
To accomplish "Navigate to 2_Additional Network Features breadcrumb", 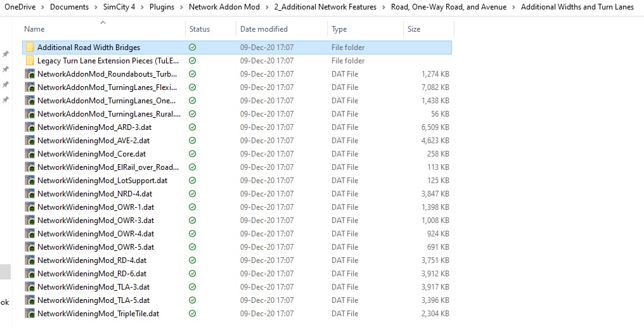I will click(325, 7).
